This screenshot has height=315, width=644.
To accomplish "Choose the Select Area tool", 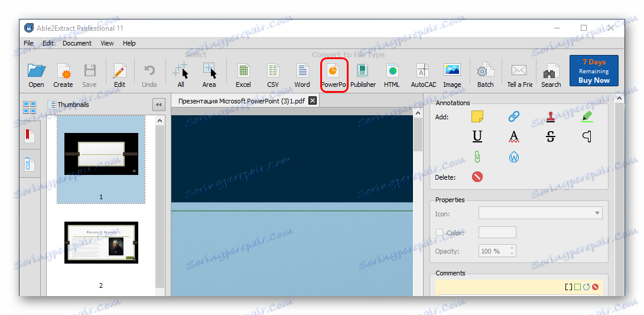I will [209, 75].
